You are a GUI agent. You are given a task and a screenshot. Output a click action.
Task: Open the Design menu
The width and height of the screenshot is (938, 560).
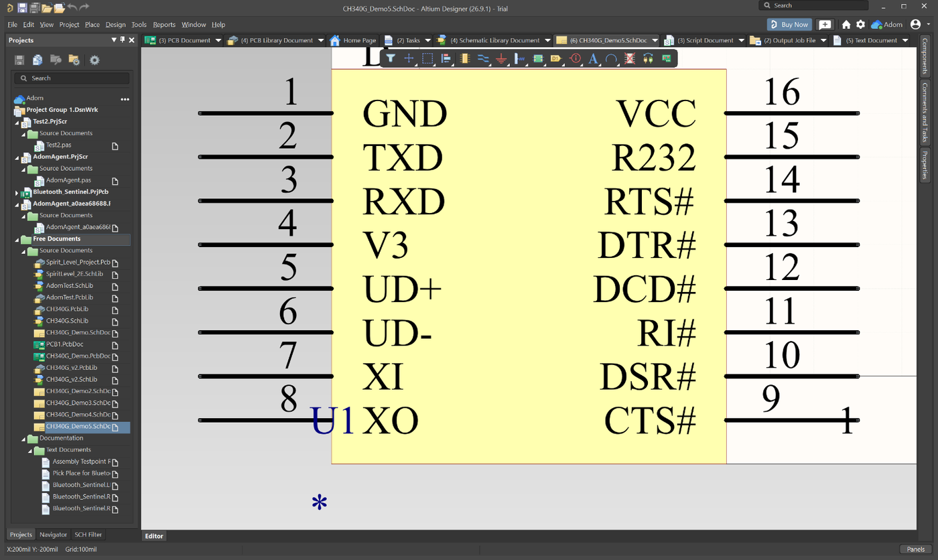click(115, 24)
